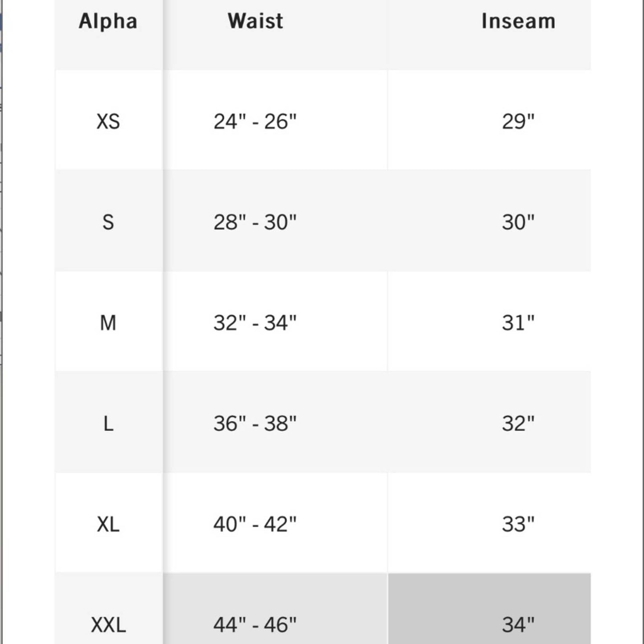Viewport: 644px width, 644px height.
Task: Click the Alpha column header
Action: tap(108, 21)
